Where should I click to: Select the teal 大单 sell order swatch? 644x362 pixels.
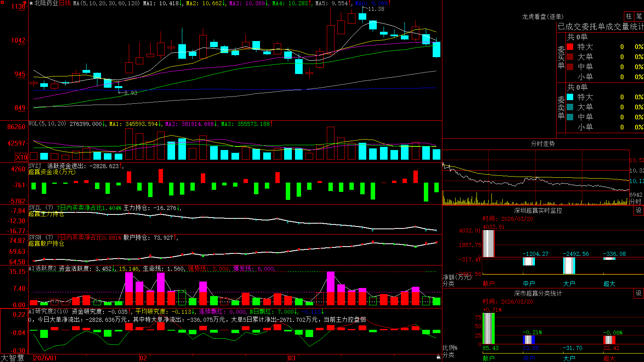[x=570, y=107]
